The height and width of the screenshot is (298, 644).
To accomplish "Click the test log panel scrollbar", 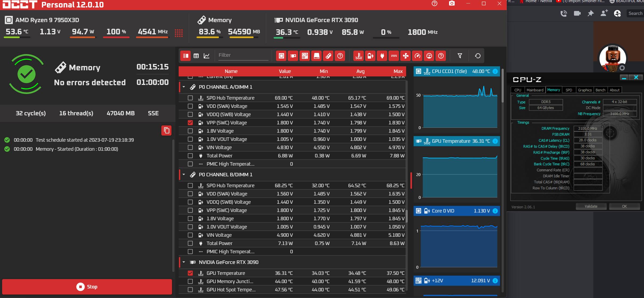I will coord(173,205).
